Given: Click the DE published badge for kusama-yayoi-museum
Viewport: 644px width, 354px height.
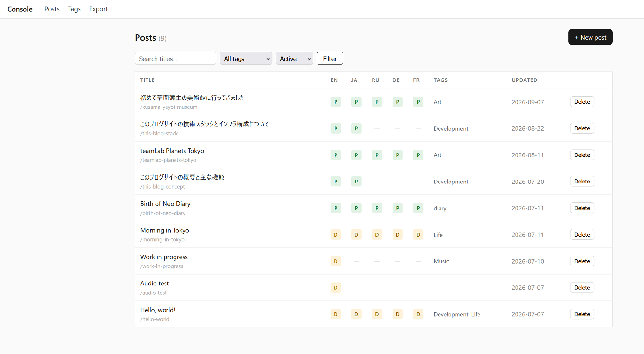Looking at the screenshot, I should [397, 102].
